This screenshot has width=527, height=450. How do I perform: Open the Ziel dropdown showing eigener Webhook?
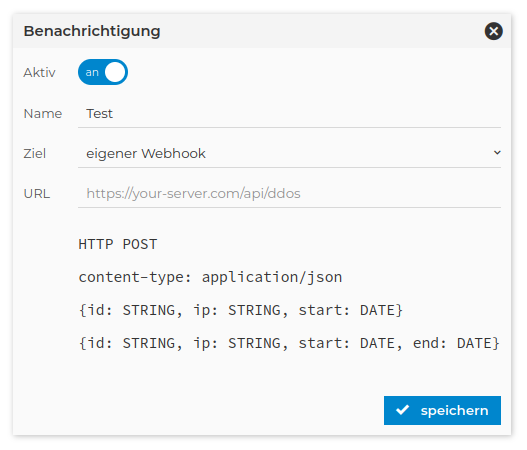click(x=289, y=153)
